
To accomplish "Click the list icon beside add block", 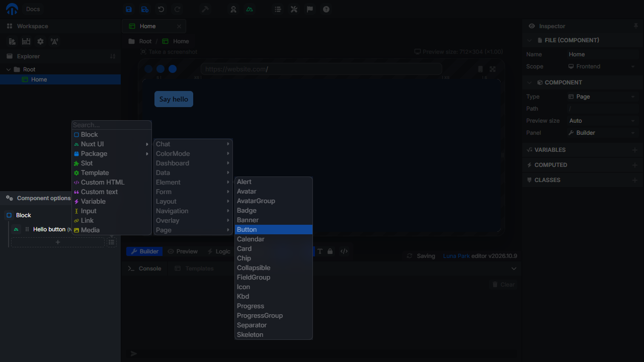I will 112,242.
